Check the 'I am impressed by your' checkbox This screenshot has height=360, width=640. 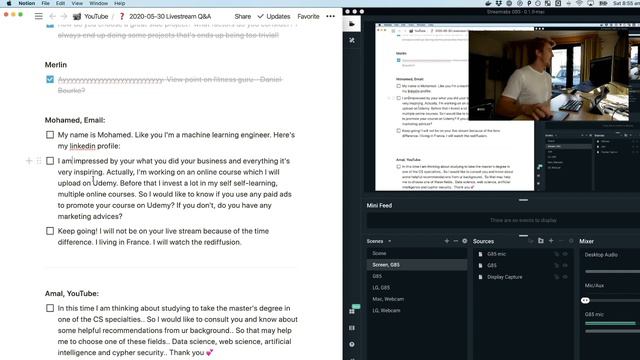(50, 161)
